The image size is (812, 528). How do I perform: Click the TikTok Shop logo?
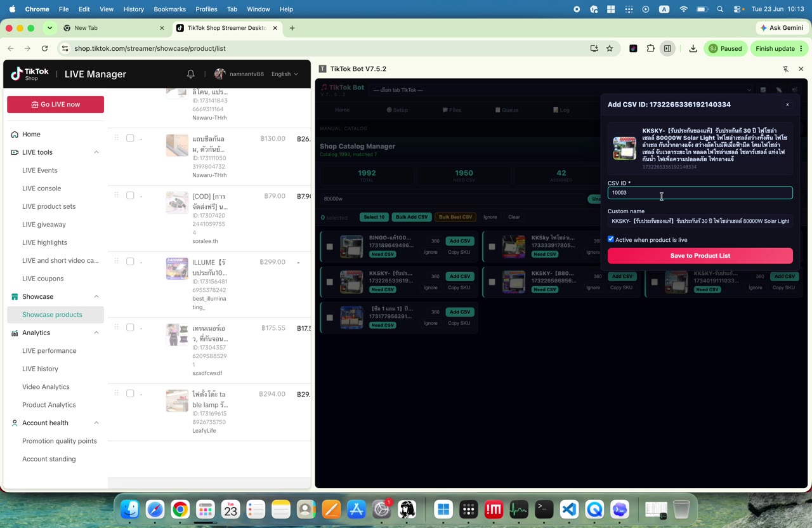coord(30,74)
